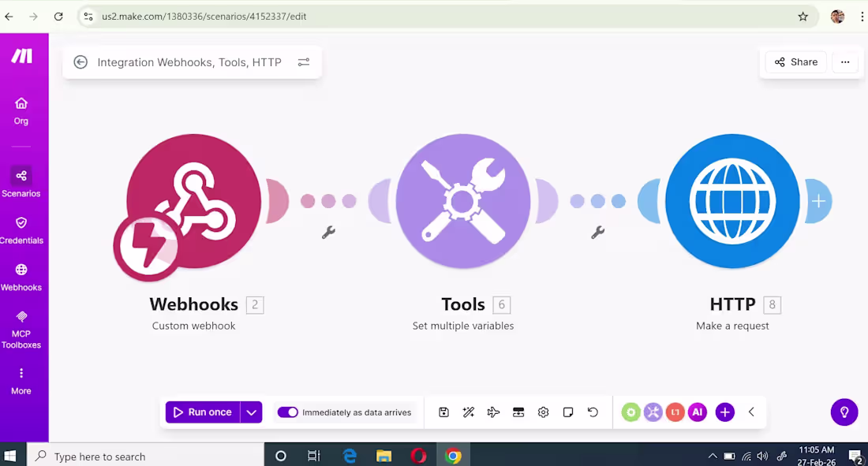
Task: Click the Custom webhook subtitle
Action: pyautogui.click(x=194, y=326)
